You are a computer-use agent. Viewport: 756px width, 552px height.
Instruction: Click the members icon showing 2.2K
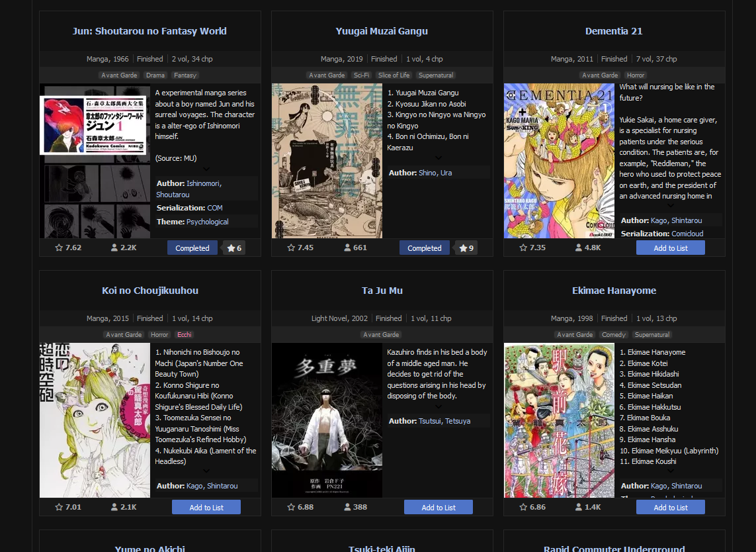click(x=114, y=248)
